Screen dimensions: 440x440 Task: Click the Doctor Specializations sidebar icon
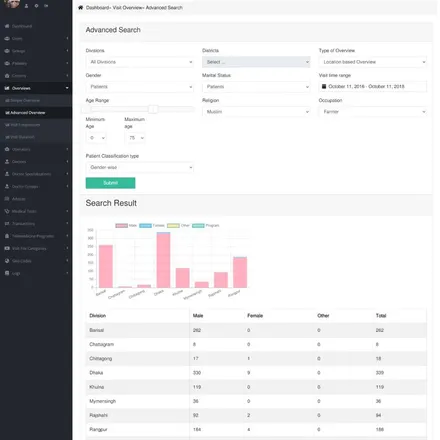tap(7, 174)
